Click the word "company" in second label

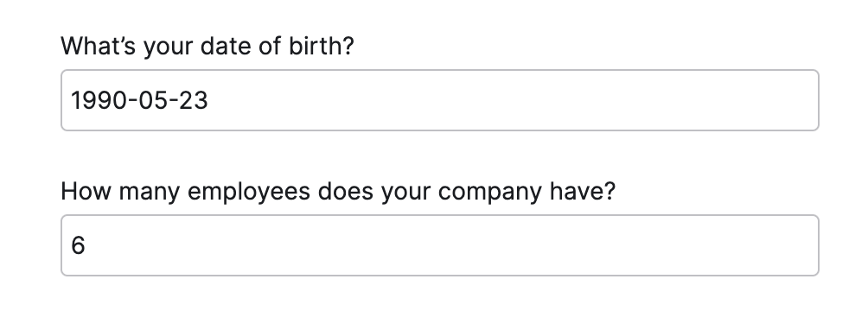click(490, 192)
